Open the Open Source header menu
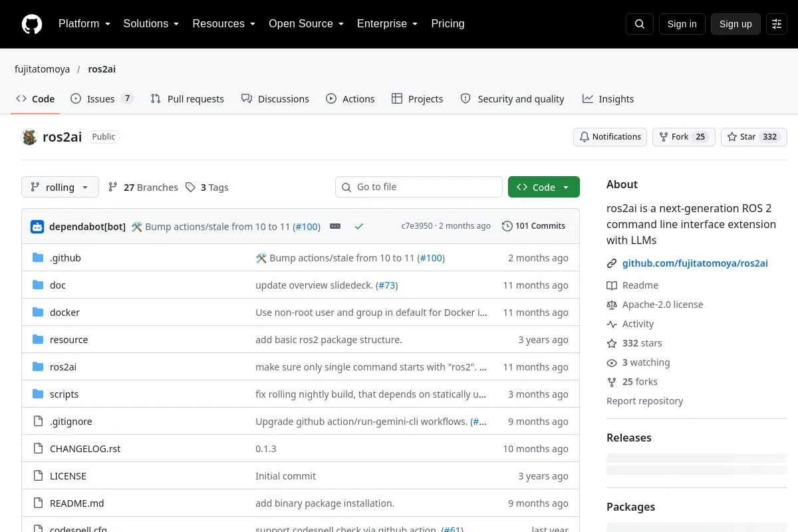The width and height of the screenshot is (798, 532). 306,24
